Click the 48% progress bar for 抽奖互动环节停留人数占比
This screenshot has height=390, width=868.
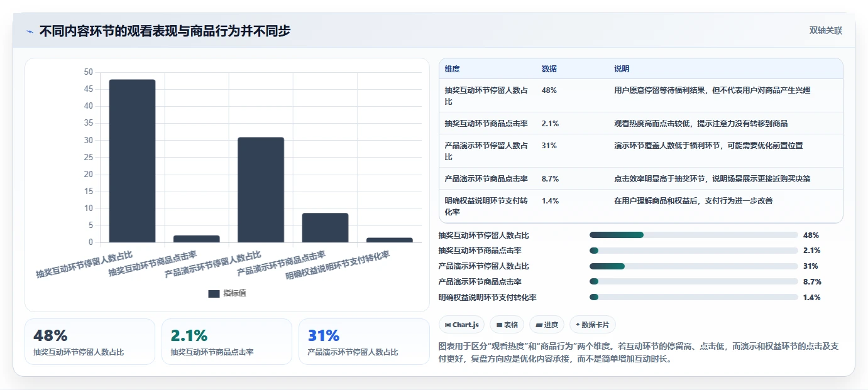point(694,235)
